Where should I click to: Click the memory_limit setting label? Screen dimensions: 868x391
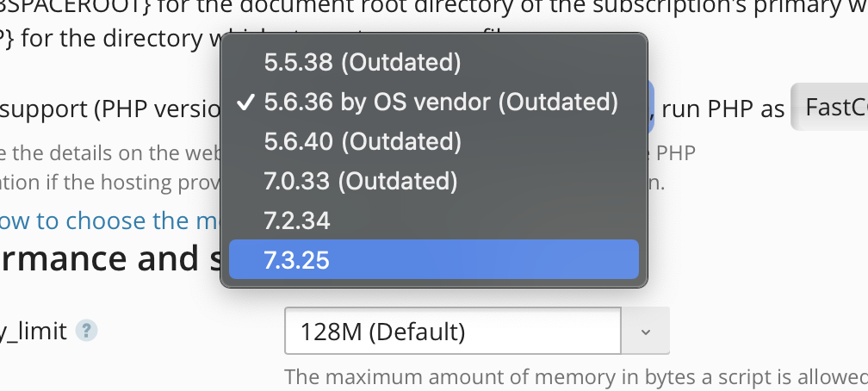coord(33,331)
